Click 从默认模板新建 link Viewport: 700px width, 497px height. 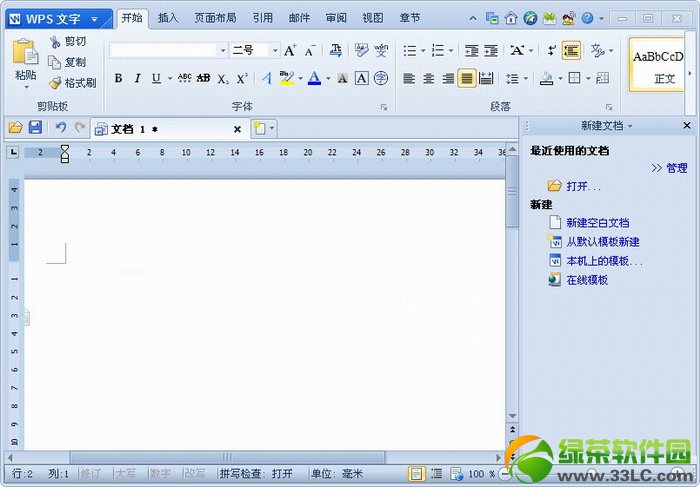point(603,242)
